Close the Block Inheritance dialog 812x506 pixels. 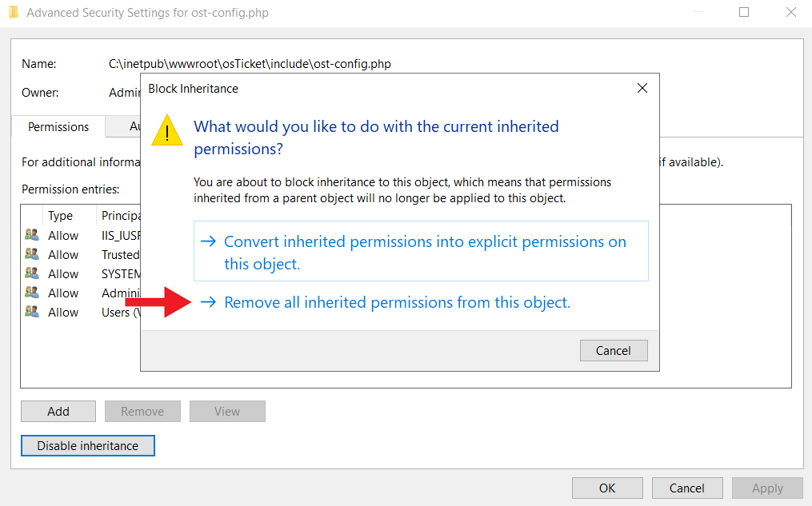(642, 89)
